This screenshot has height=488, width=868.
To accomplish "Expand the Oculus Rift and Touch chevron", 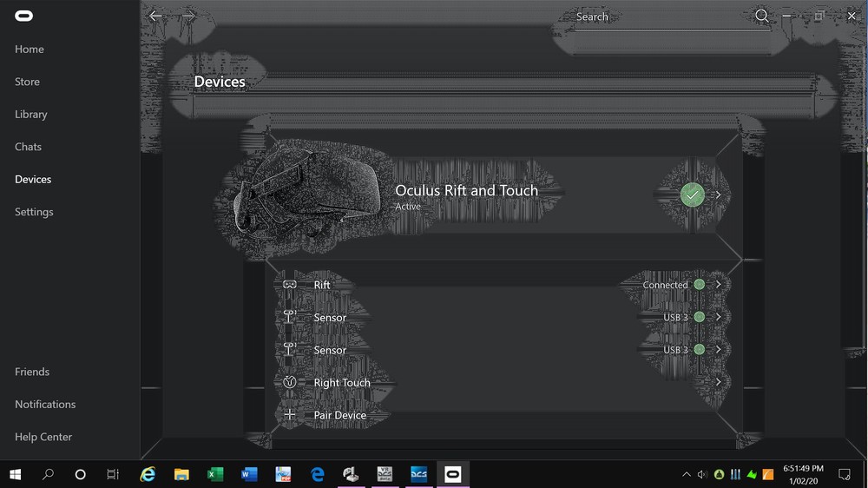I will click(718, 195).
